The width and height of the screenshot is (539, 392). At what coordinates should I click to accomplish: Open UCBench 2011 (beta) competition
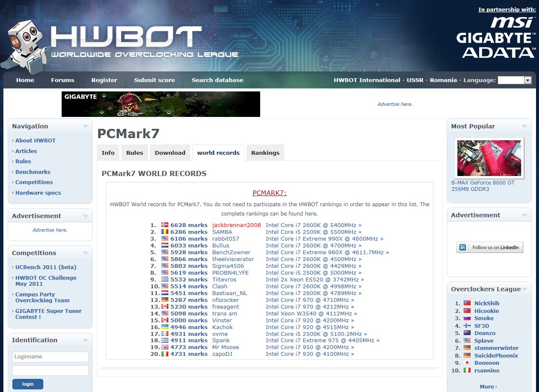pyautogui.click(x=46, y=267)
